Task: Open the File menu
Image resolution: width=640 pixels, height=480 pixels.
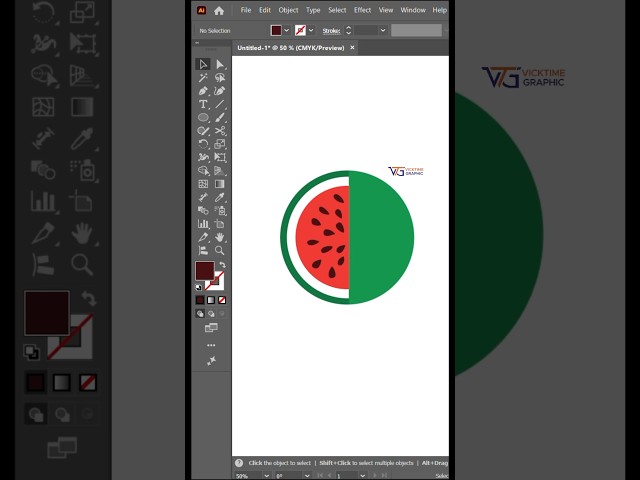Action: (246, 10)
